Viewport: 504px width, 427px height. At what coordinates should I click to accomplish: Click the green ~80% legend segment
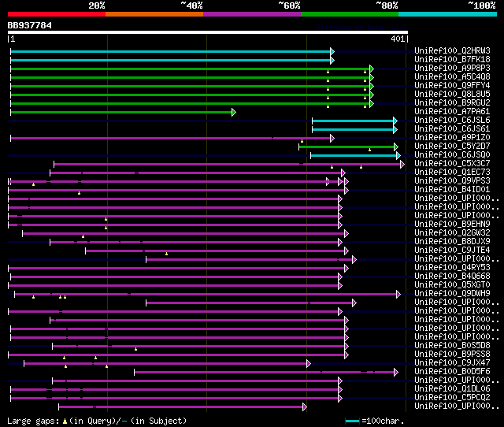coord(350,14)
